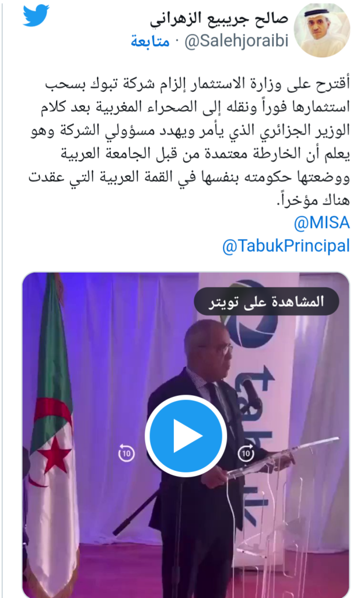
Task: Click author name صالح جريبيع الزهراني
Action: click(219, 19)
